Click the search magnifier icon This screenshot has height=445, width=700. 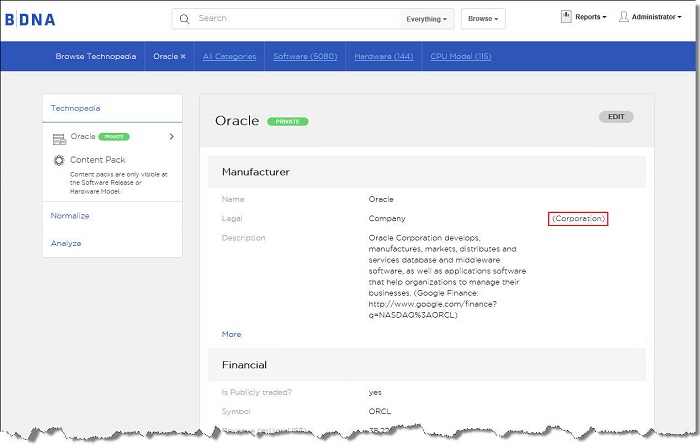click(184, 19)
